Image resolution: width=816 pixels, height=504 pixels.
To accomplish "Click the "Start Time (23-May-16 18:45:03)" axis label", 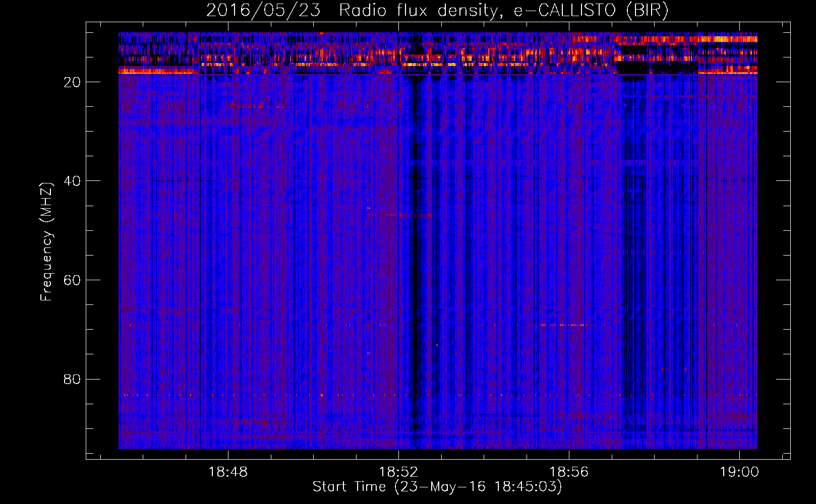I will [x=437, y=487].
